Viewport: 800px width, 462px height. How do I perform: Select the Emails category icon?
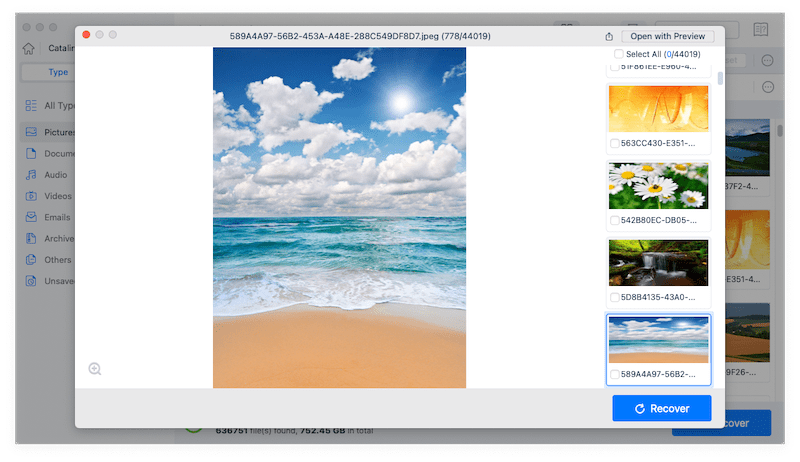(31, 217)
